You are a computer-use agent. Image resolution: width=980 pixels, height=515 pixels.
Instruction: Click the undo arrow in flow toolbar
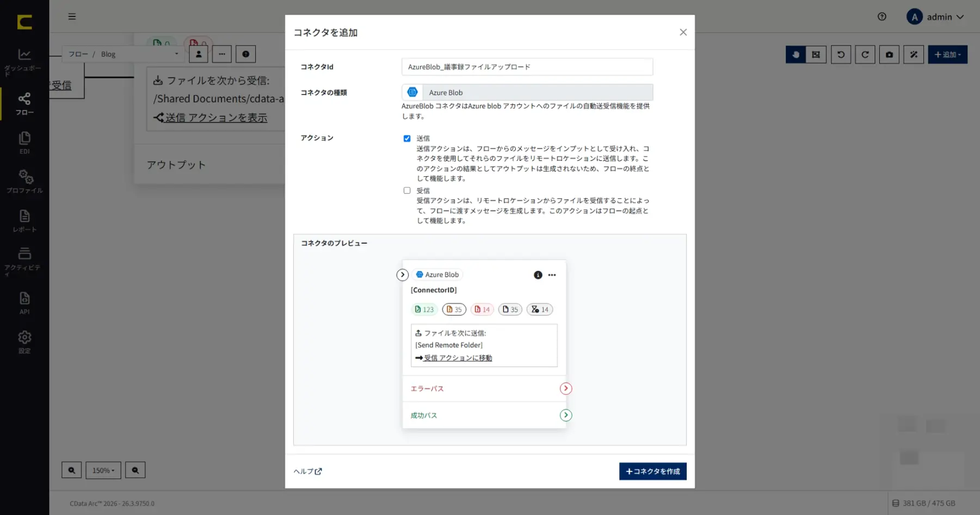coord(841,54)
